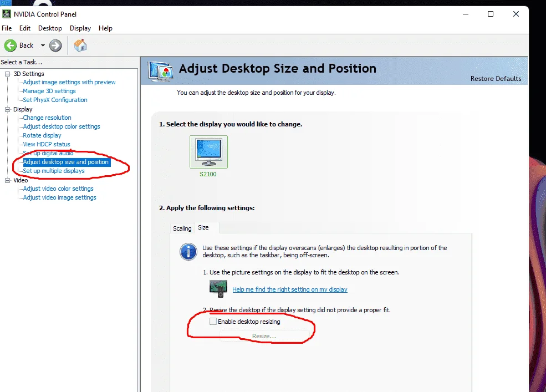Click the S2100 display name label
The width and height of the screenshot is (546, 392).
(x=208, y=174)
